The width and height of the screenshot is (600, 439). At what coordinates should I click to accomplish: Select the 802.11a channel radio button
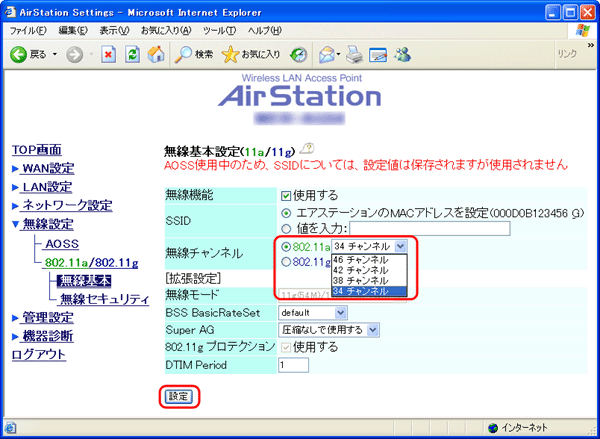[285, 246]
